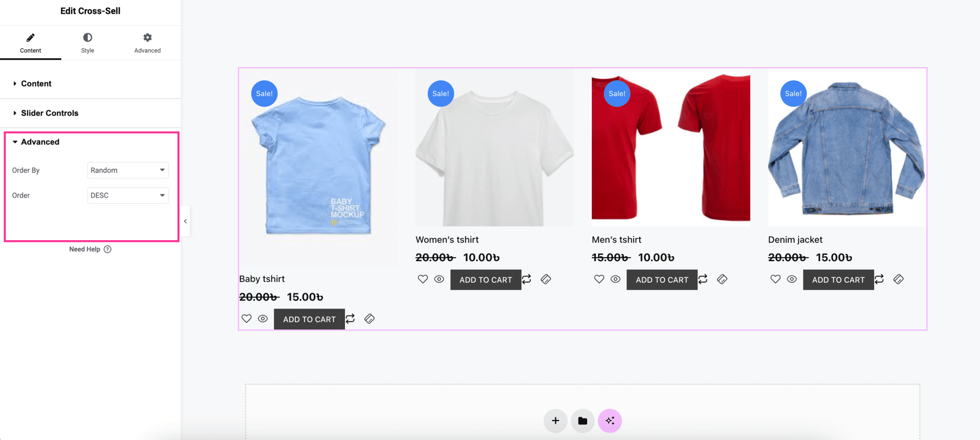Click ADD TO CART under Men's tshirt
The width and height of the screenshot is (980, 440).
[662, 279]
